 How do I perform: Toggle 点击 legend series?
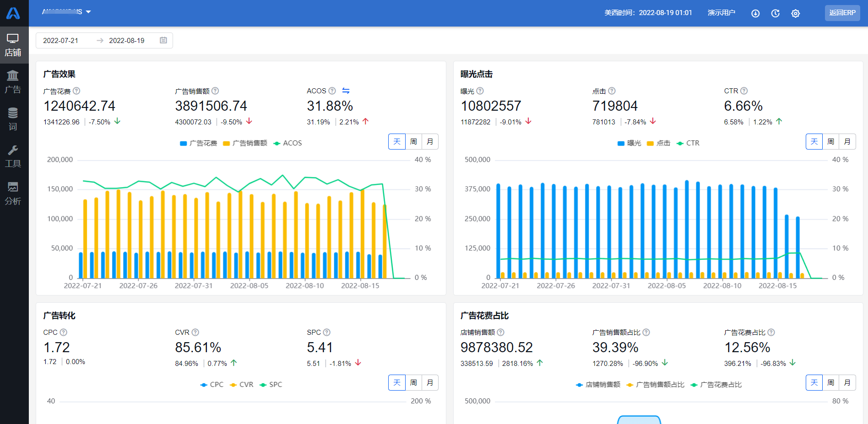659,143
